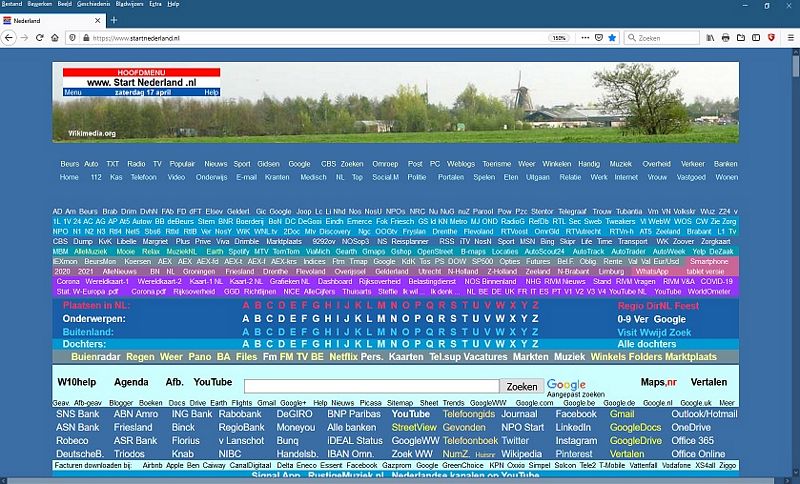The image size is (800, 484).
Task: Open the WhatsApp link in pink row
Action: (652, 271)
